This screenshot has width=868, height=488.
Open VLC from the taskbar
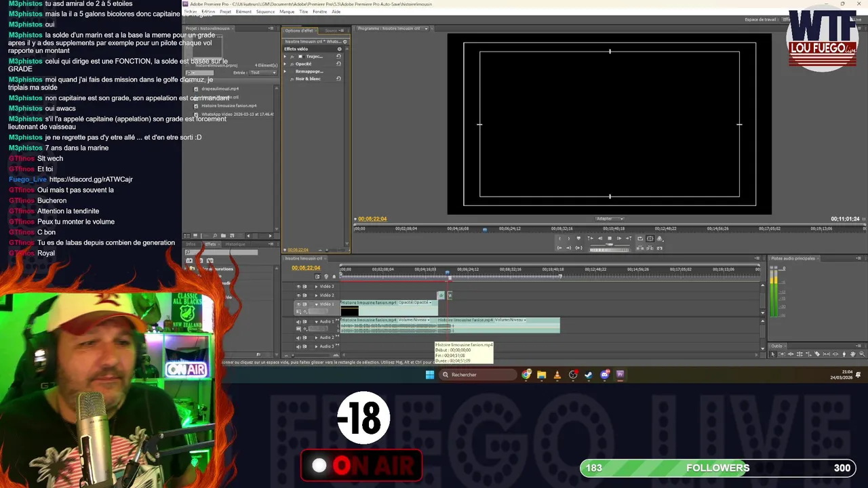(557, 375)
